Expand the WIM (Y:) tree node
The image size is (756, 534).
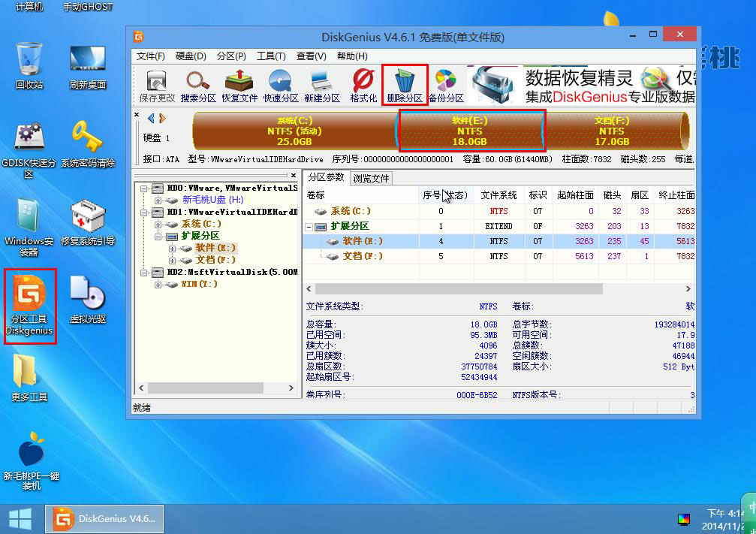click(x=158, y=285)
